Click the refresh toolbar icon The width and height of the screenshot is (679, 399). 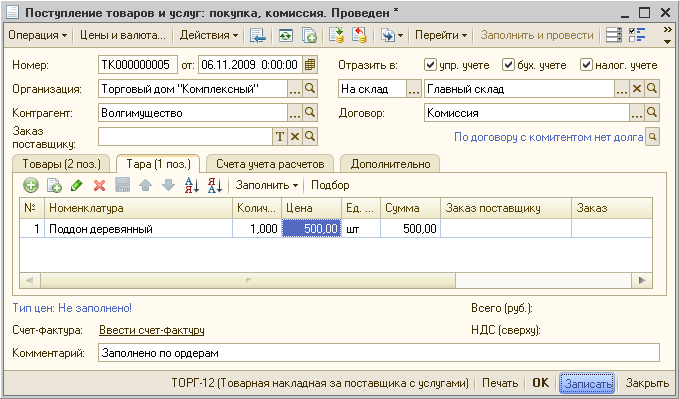click(x=285, y=35)
